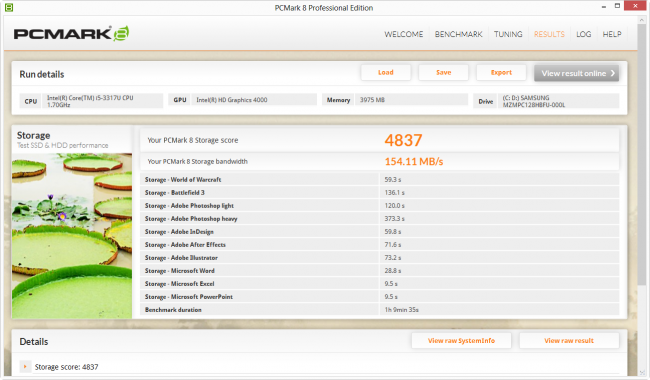Click the 373.3 s result value

tap(394, 219)
